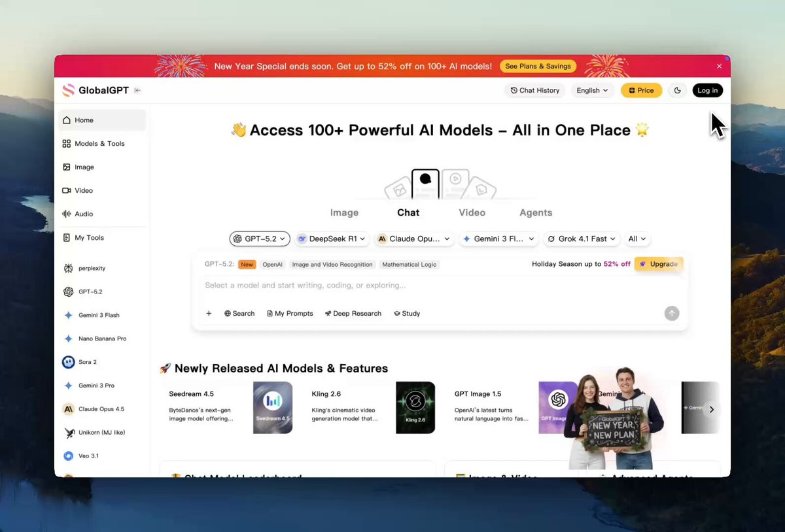Viewport: 785px width, 532px height.
Task: Click the Mathematical Logic tag
Action: point(410,265)
